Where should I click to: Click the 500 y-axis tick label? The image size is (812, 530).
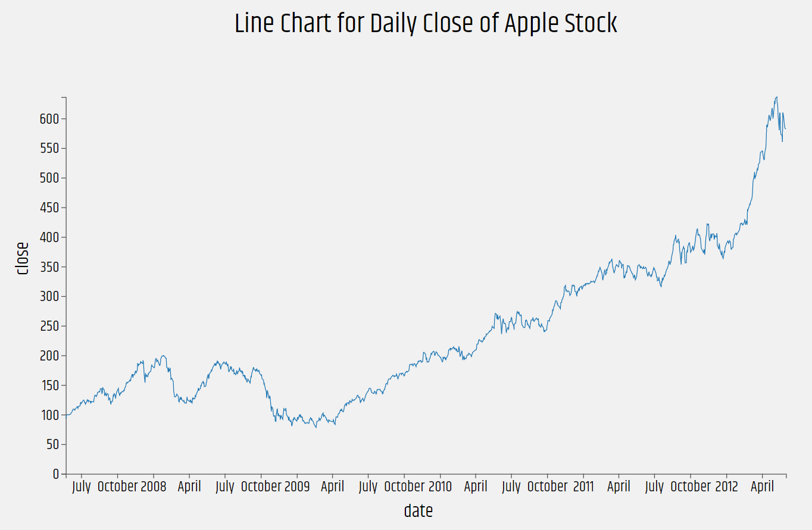point(50,178)
